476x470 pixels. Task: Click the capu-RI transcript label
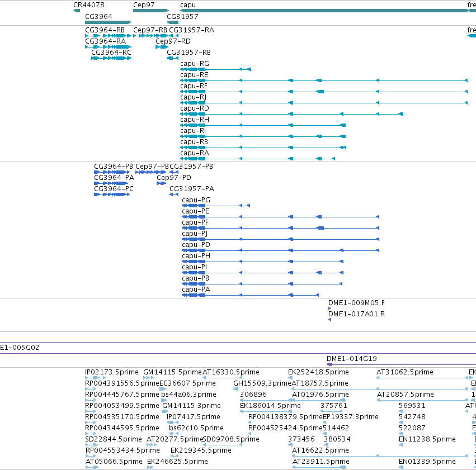tap(193, 131)
